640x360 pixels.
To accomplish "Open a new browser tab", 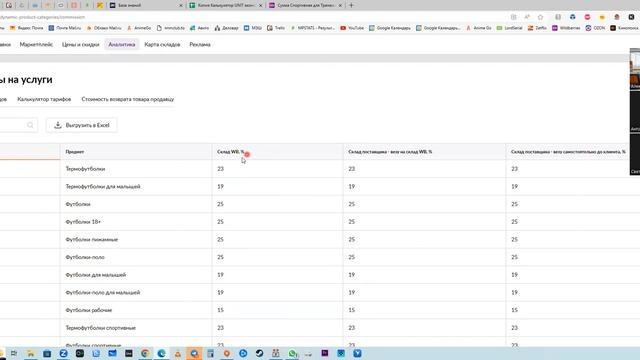I will click(x=351, y=5).
